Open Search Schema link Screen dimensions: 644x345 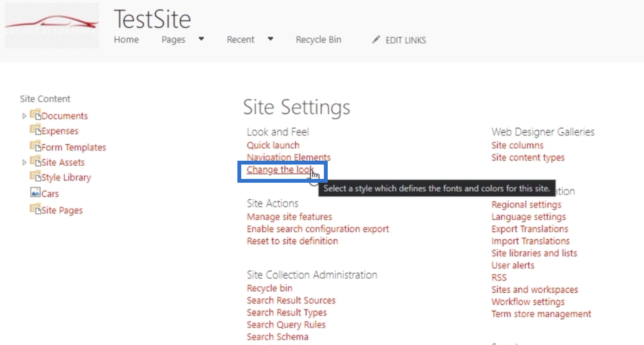pos(278,337)
